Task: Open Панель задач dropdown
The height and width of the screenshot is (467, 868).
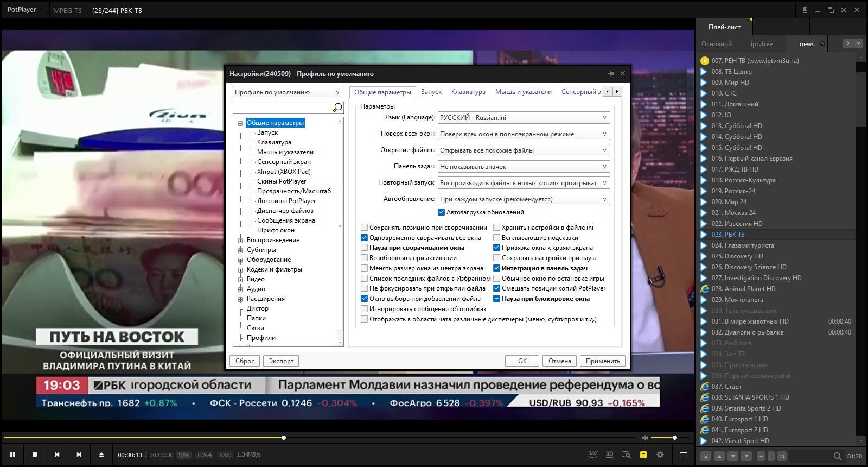Action: 524,167
